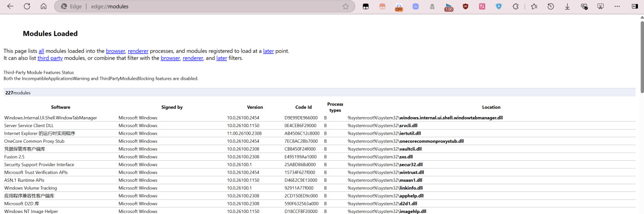
Task: Open the pink two-dot extension icon
Action: click(382, 7)
